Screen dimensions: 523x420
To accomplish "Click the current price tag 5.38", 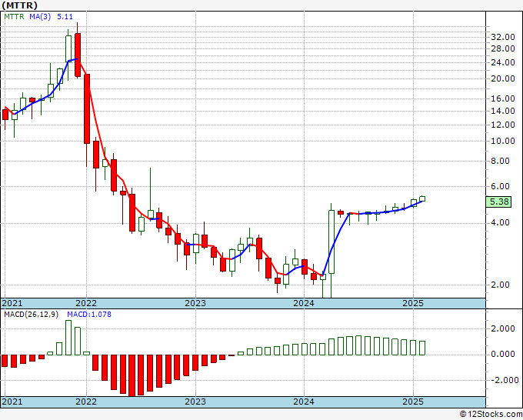I will (498, 202).
